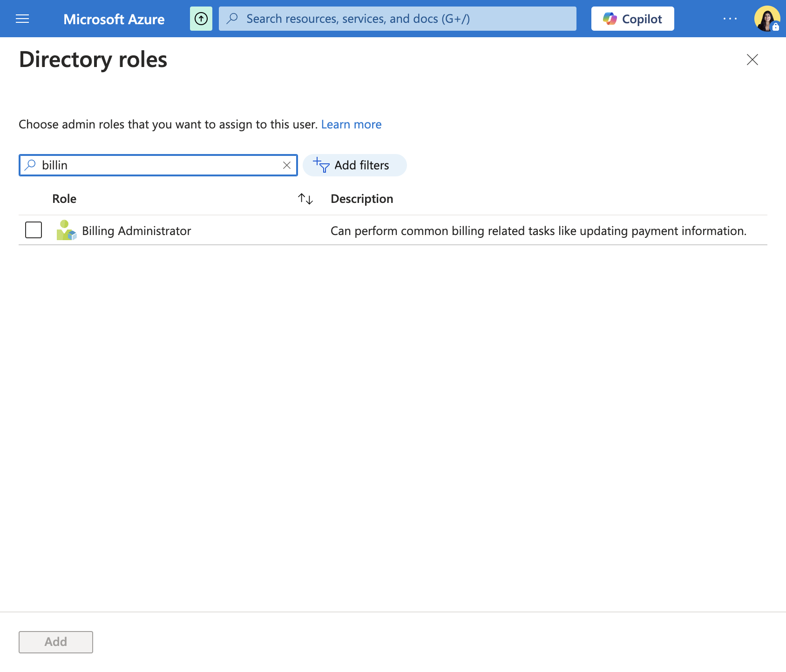Click the Add filters button
The width and height of the screenshot is (786, 672).
(354, 165)
